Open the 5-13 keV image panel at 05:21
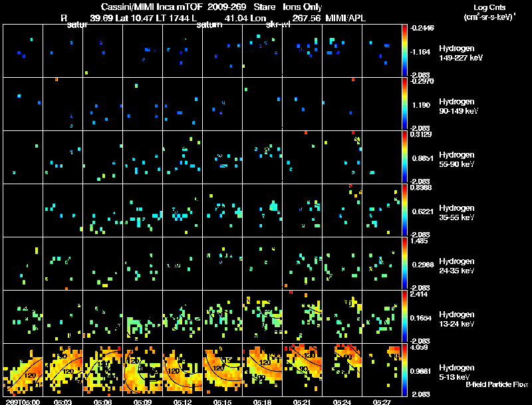Screen dimensions: 532x405 coord(302,370)
